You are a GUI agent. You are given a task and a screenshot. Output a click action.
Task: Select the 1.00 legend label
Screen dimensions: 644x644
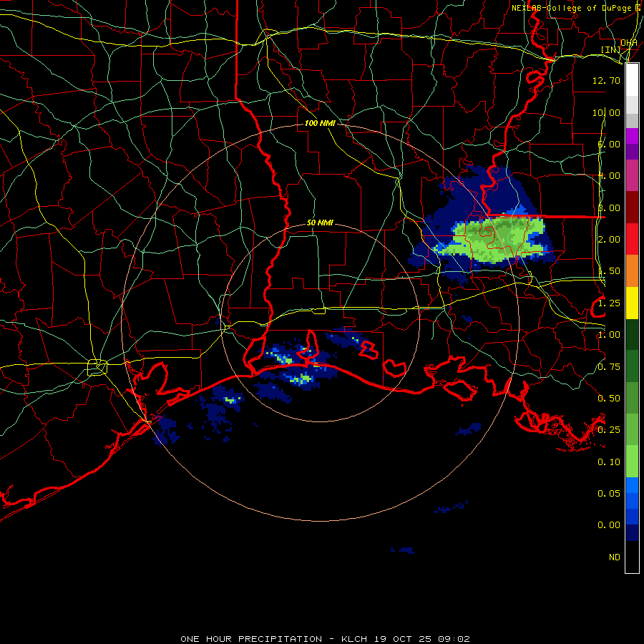(x=609, y=335)
